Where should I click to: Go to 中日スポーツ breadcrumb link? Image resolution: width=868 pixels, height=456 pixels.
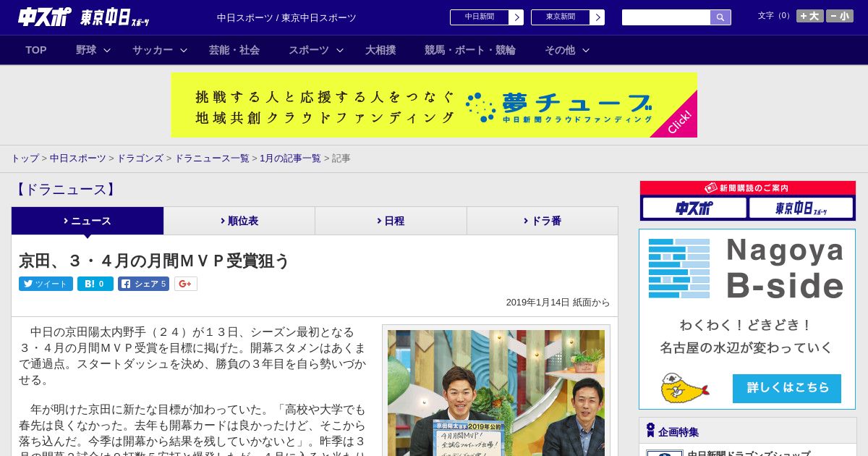click(x=78, y=158)
